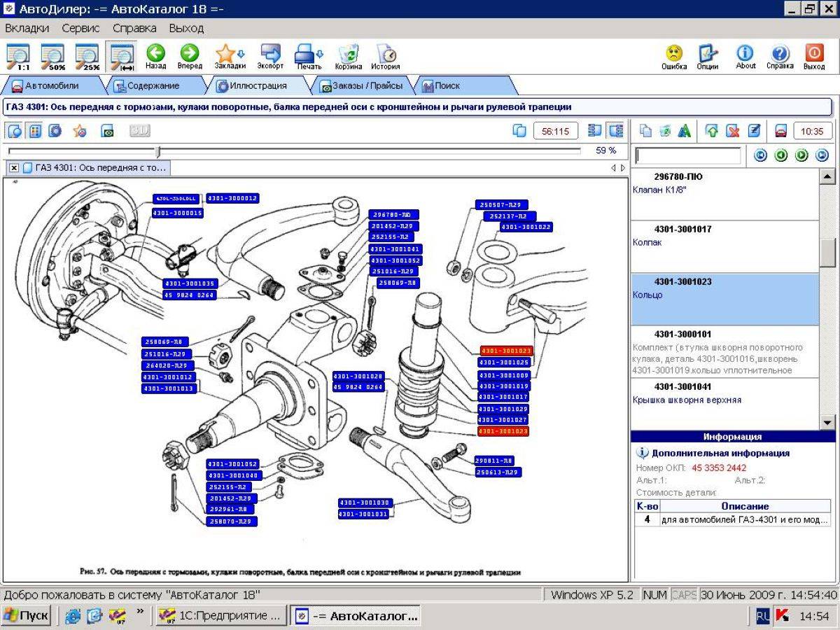Click the Назад green arrow
This screenshot has height=630, width=840.
(x=155, y=57)
